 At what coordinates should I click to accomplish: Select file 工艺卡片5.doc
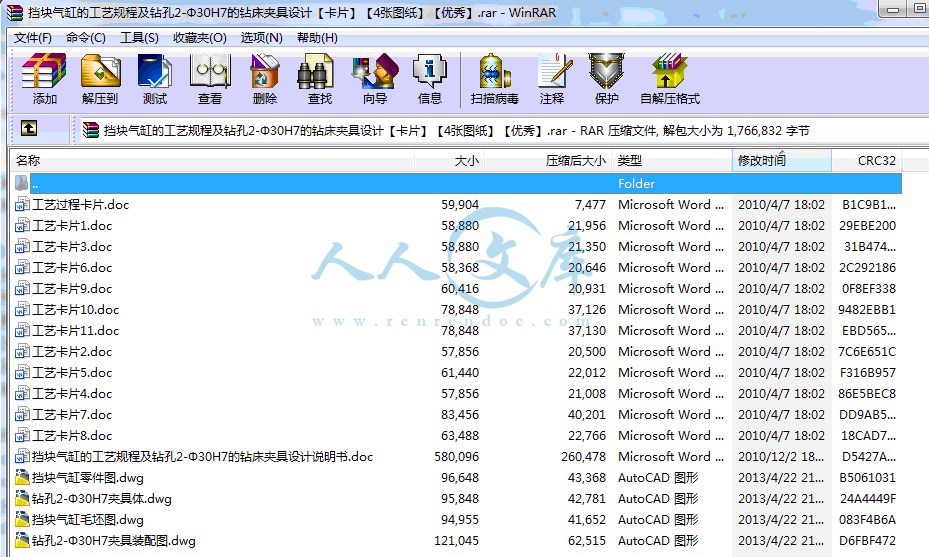(x=72, y=373)
